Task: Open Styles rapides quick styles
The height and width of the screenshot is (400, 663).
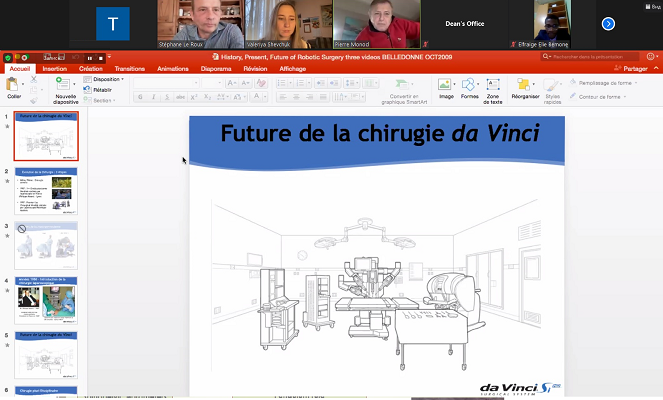Action: 552,91
